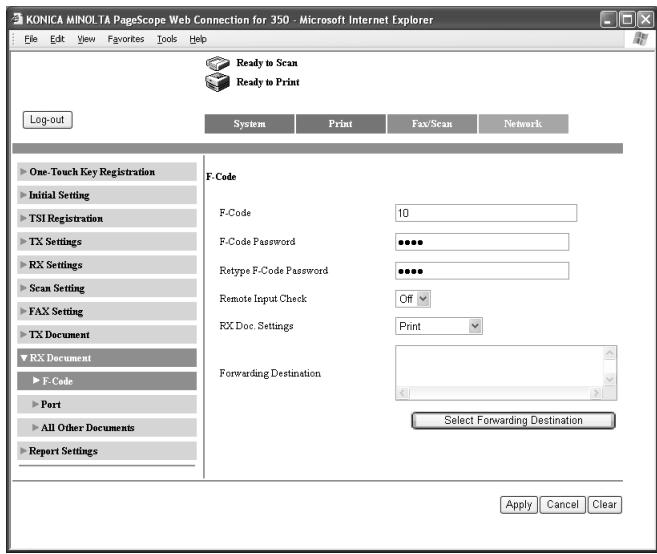Expand the RX Settings section
This screenshot has height=554, width=657.
(x=107, y=265)
